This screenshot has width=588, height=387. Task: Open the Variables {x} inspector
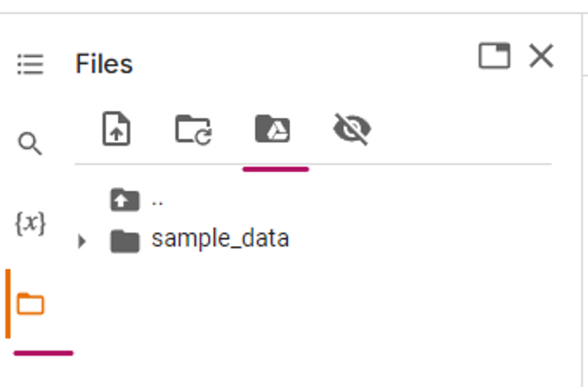click(x=30, y=223)
